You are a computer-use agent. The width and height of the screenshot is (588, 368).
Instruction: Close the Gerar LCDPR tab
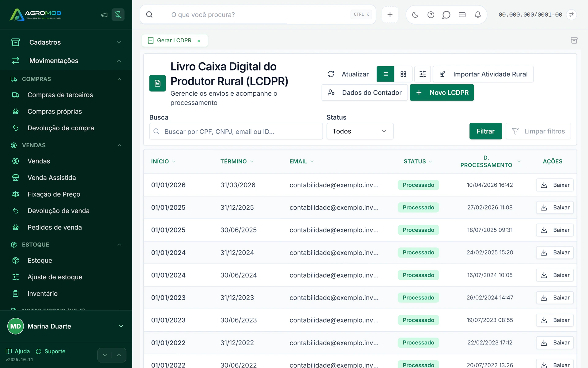click(x=199, y=41)
